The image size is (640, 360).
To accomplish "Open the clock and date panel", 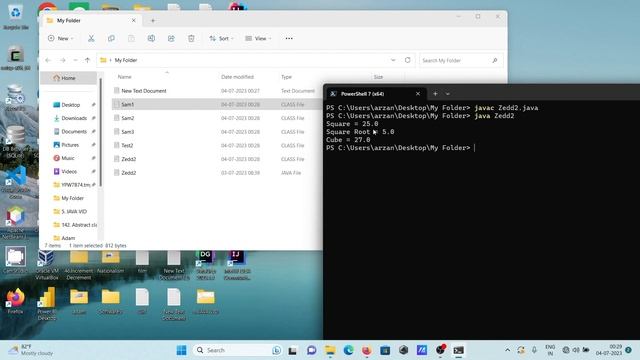I will tap(609, 350).
